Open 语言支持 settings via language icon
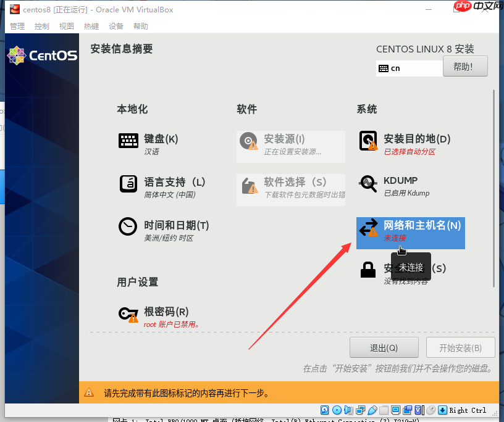The height and width of the screenshot is (422, 504). pos(128,184)
